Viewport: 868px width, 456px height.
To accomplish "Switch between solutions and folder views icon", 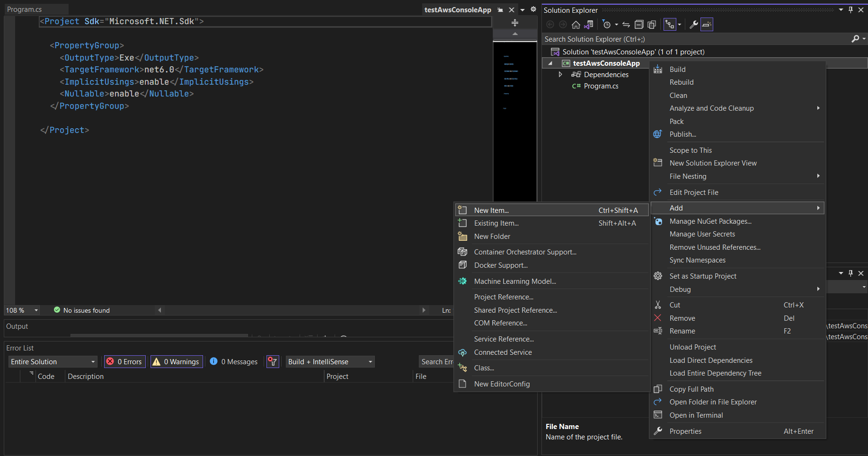I will coord(589,25).
